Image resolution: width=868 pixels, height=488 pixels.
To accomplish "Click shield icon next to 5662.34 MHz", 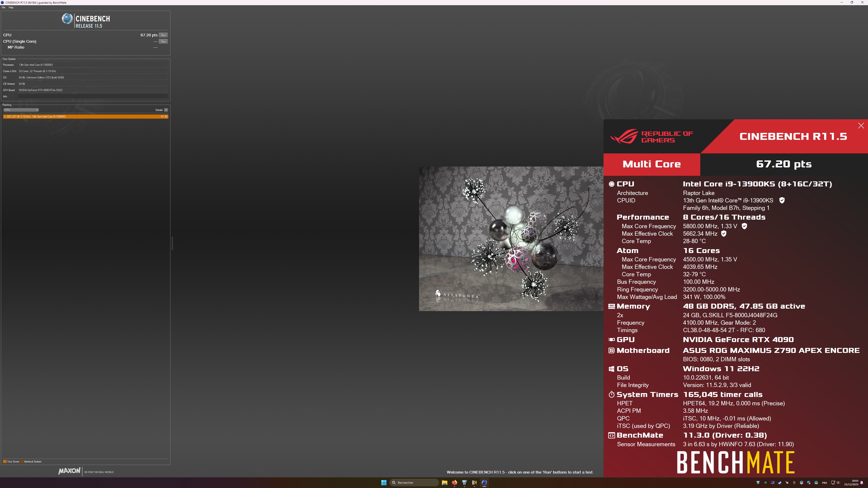I will [723, 233].
